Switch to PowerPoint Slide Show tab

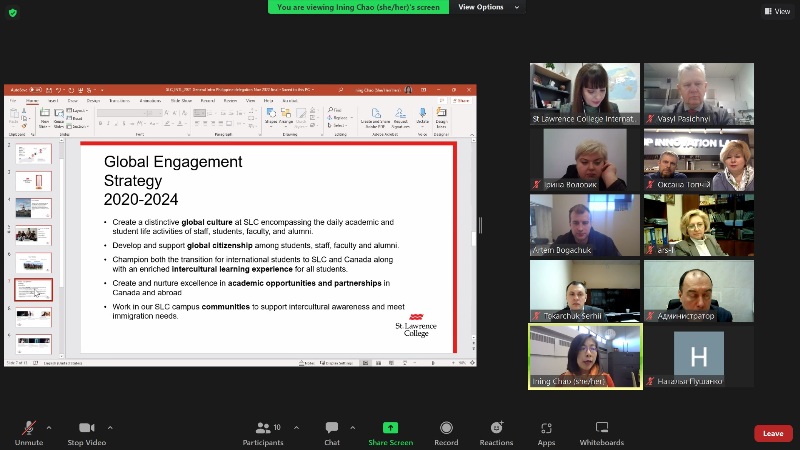(x=181, y=101)
